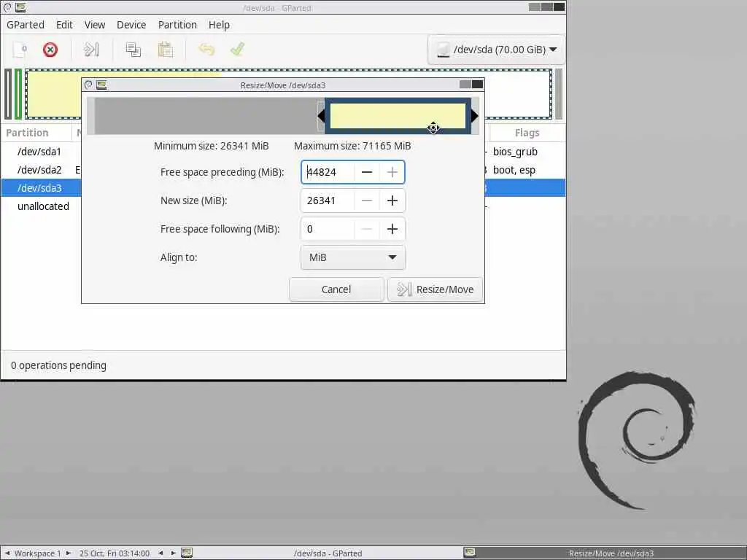747x560 pixels.
Task: Open the Device menu
Action: click(131, 25)
